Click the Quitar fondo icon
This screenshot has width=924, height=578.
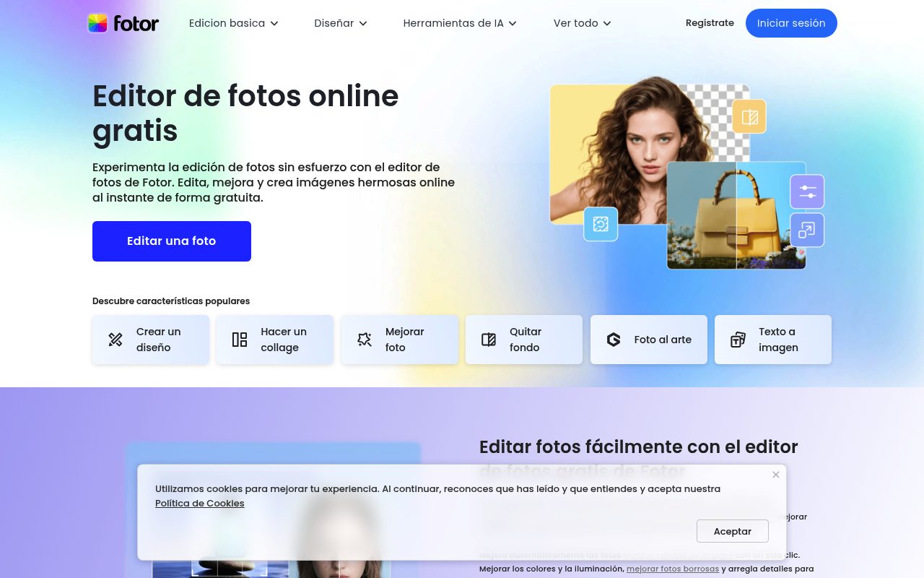pyautogui.click(x=489, y=340)
